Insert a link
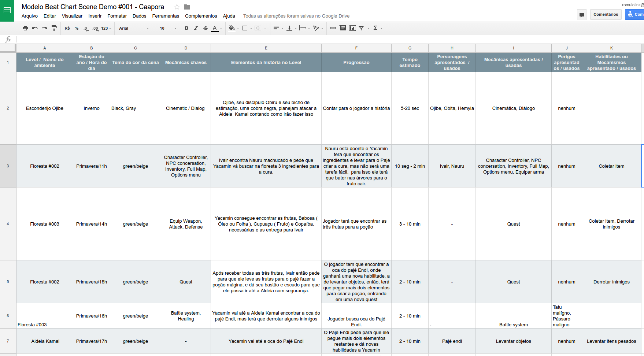 (x=333, y=28)
